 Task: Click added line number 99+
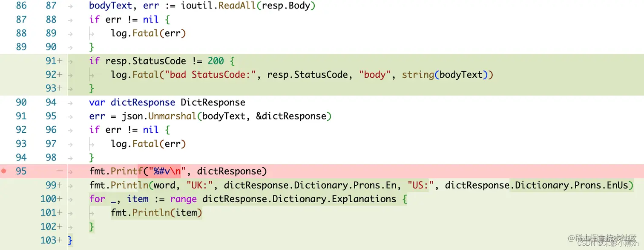click(54, 185)
